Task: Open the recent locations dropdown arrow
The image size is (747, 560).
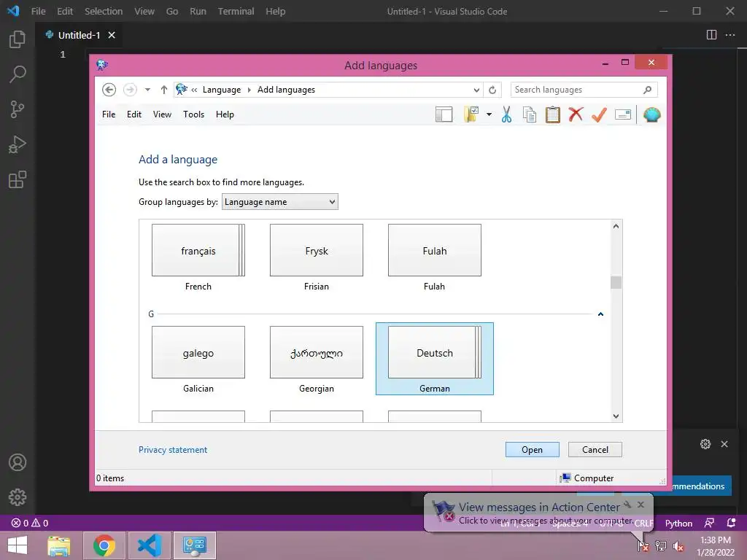Action: 147,90
